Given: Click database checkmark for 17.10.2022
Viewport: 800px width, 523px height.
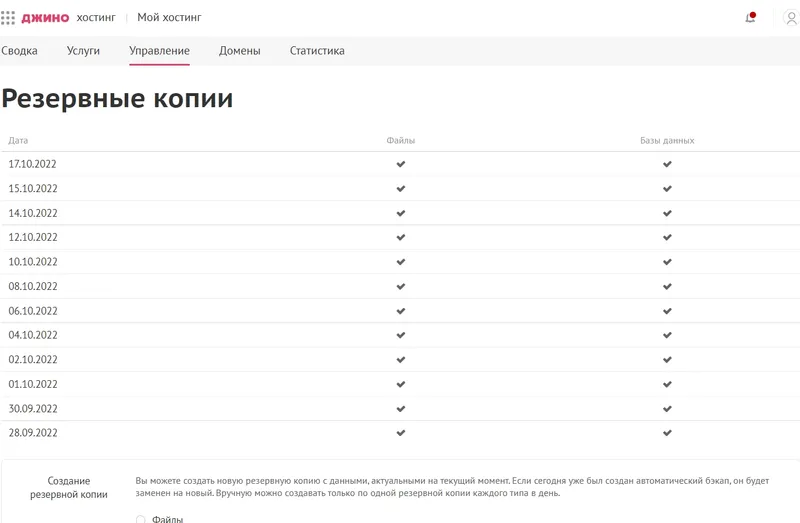Looking at the screenshot, I should pyautogui.click(x=667, y=164).
